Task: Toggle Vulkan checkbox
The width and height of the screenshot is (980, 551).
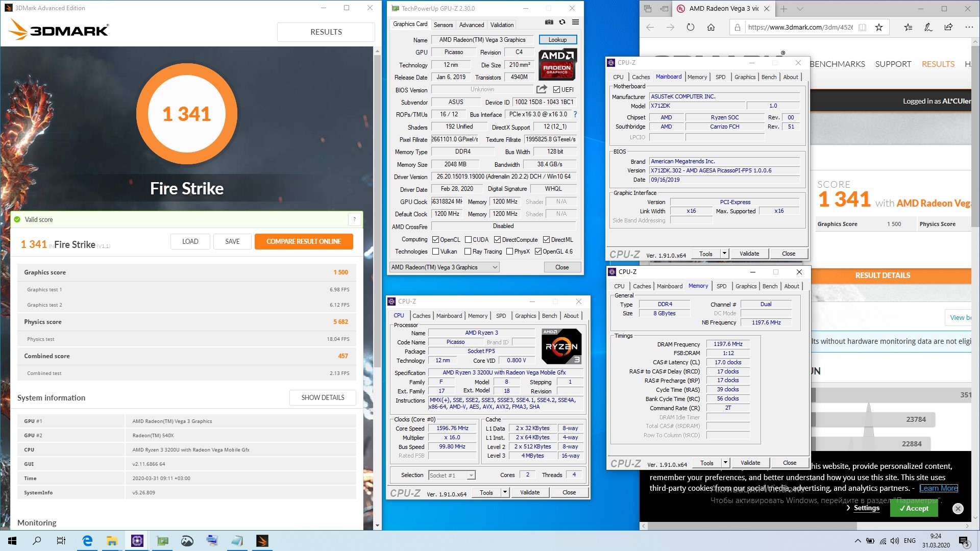Action: coord(435,252)
